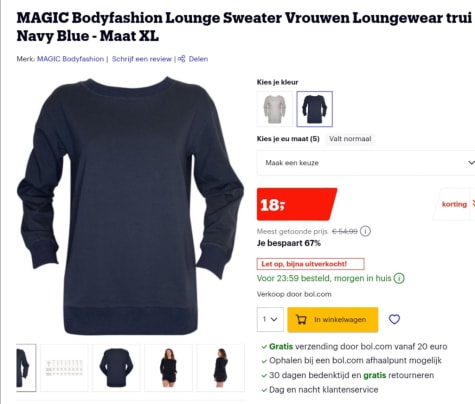Image resolution: width=475 pixels, height=404 pixels.
Task: Click the Valt normaal fit label
Action: (x=350, y=139)
